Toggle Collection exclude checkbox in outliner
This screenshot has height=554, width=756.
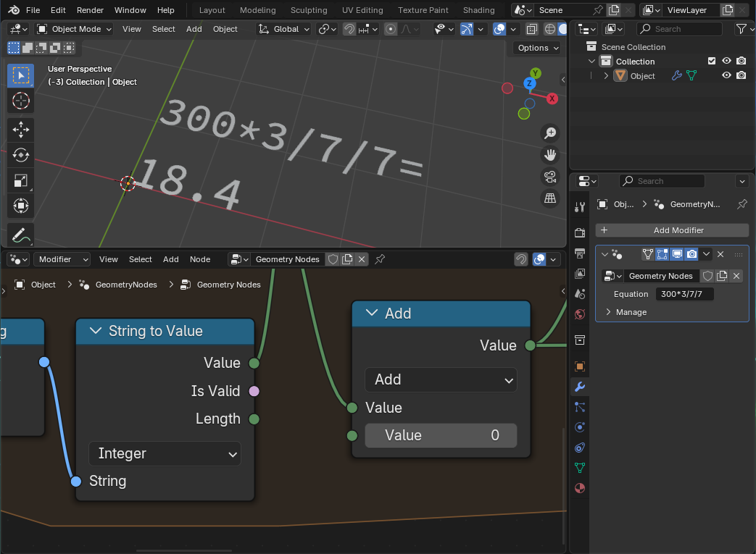click(x=712, y=61)
